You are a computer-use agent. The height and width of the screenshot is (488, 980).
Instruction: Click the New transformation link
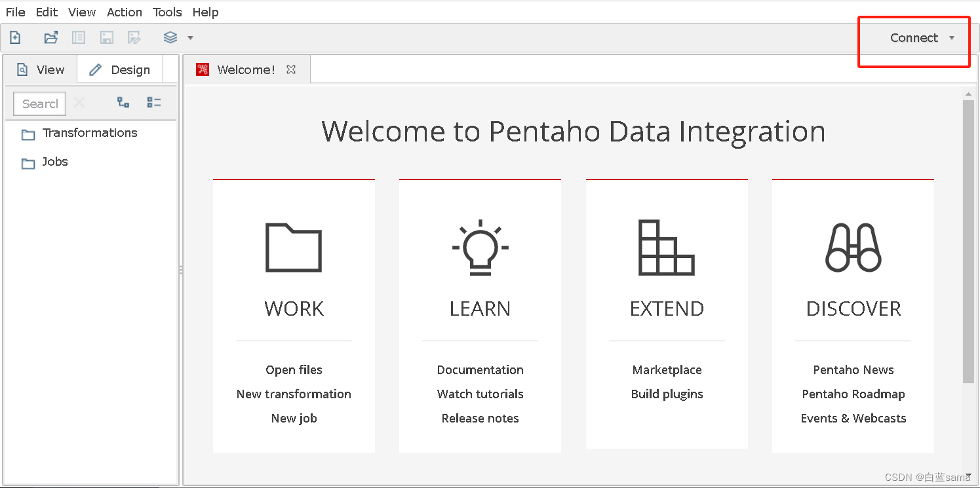(x=294, y=394)
